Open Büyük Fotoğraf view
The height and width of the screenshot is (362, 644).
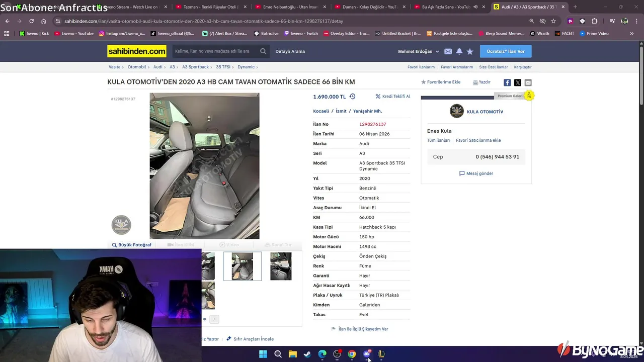pyautogui.click(x=132, y=245)
